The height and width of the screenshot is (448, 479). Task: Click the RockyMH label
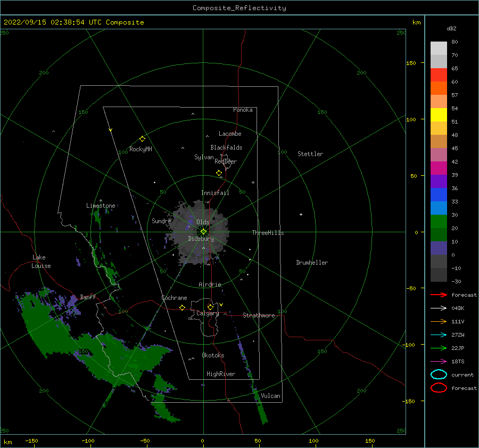pos(141,149)
